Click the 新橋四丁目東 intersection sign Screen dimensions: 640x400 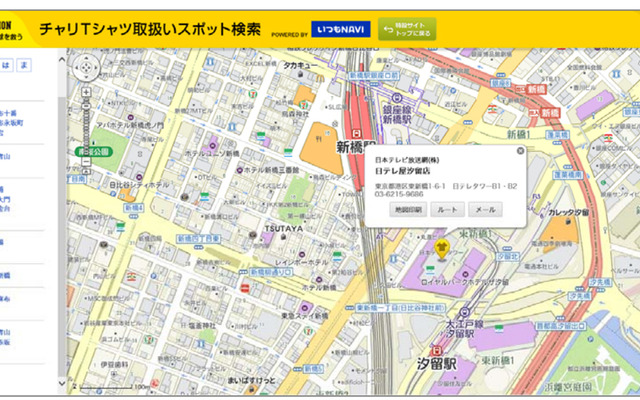tap(198, 239)
